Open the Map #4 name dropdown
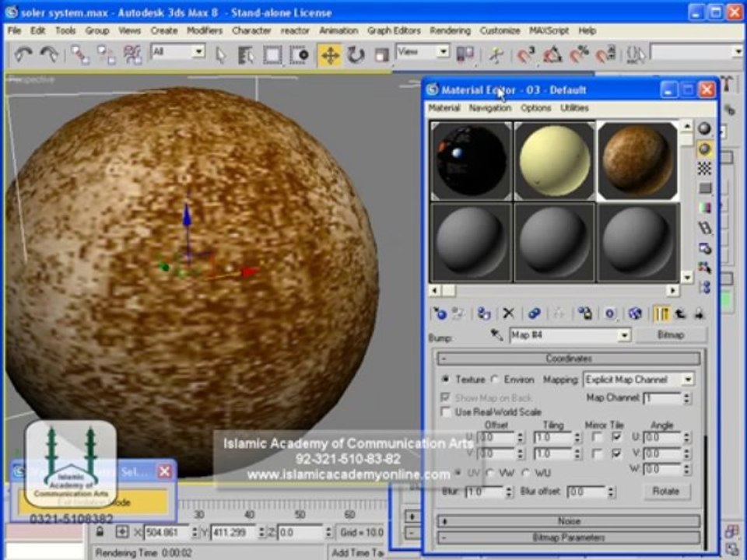Screen dimensions: 747x560 (625, 335)
